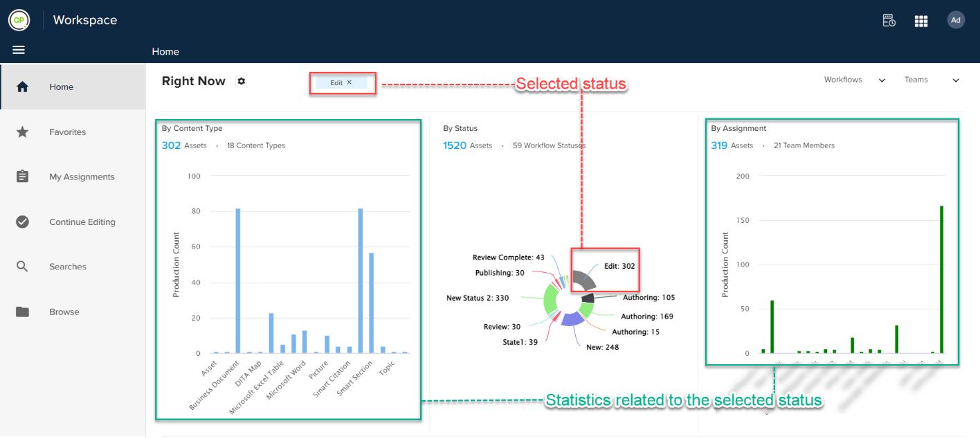Screen dimensions: 980x439
Task: Click the My Assignments clipboard icon
Action: click(x=22, y=177)
